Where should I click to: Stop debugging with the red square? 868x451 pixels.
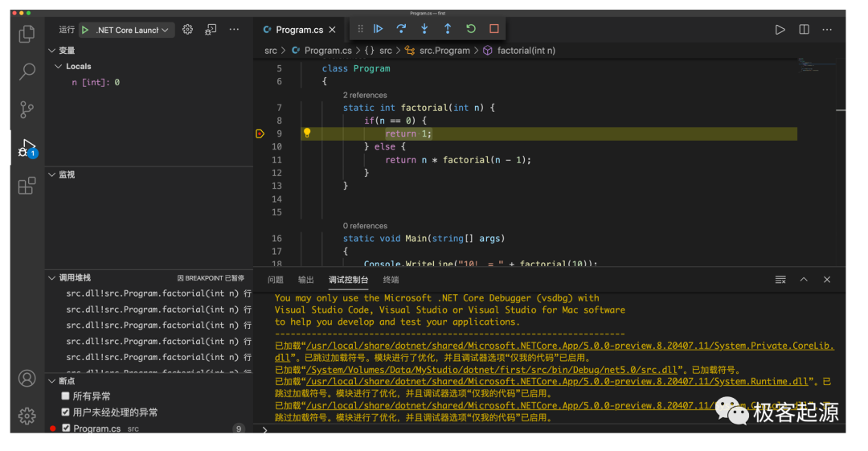(x=494, y=29)
